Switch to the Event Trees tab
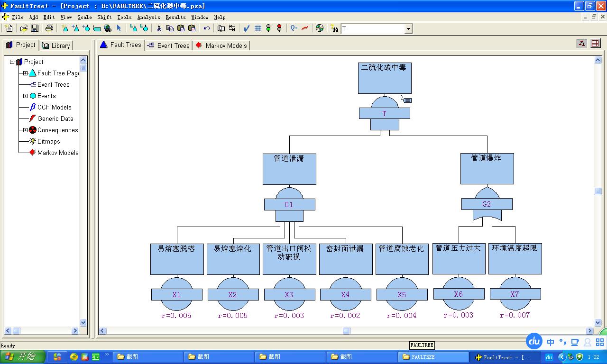Screen dimensions: 607x364 click(168, 45)
